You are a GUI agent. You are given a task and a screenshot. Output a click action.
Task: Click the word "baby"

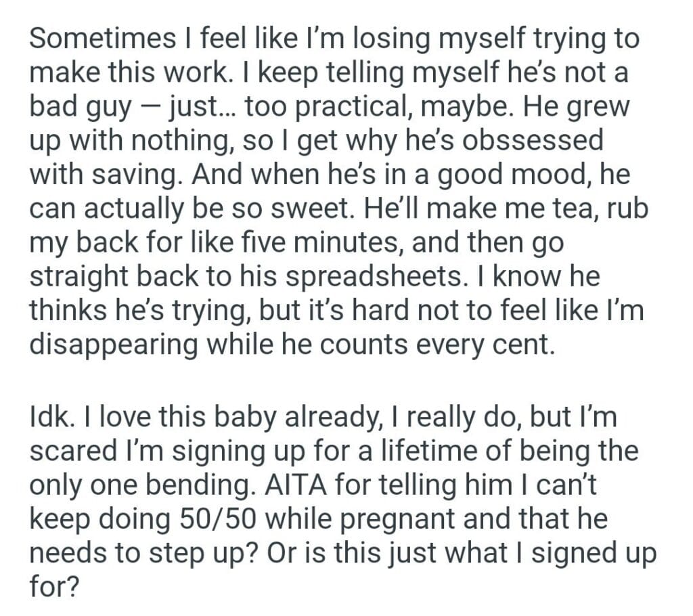coord(245,418)
